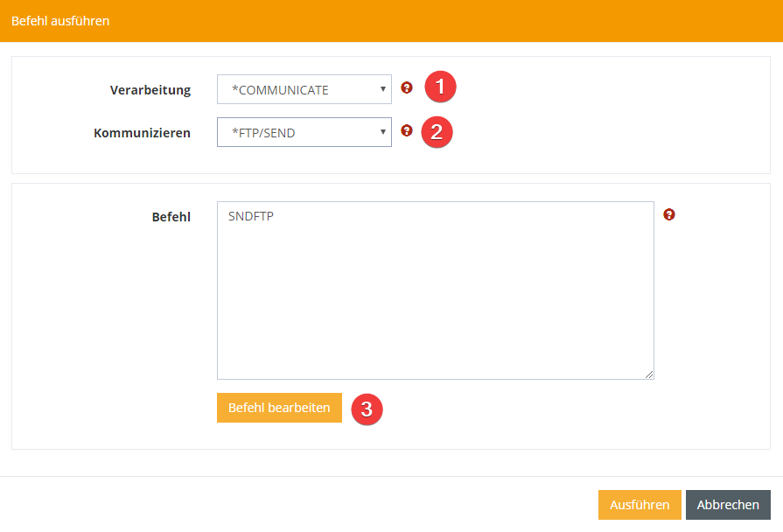
Task: Click the Befehl text area resize handle
Action: [649, 374]
